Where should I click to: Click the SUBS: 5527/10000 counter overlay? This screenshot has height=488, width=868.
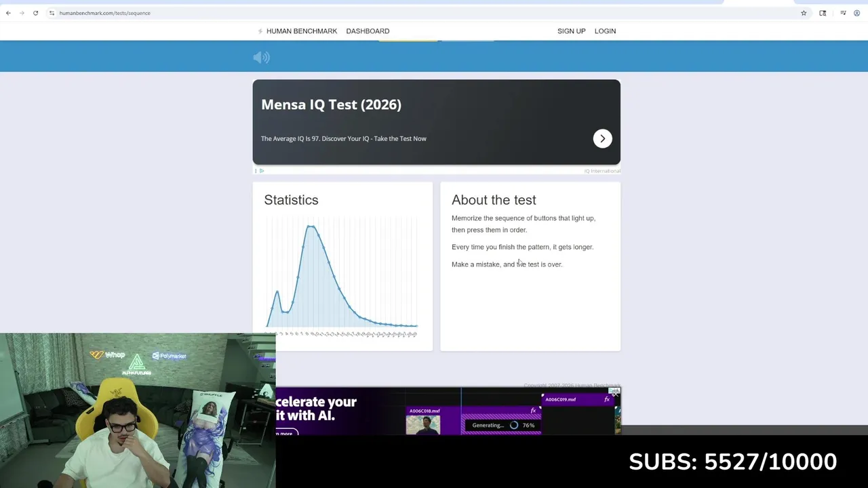click(x=732, y=462)
